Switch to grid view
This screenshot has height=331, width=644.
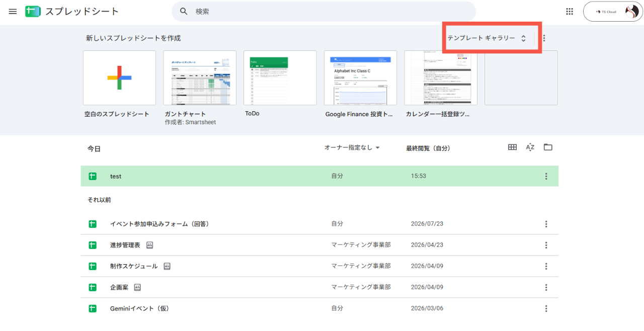coord(512,147)
